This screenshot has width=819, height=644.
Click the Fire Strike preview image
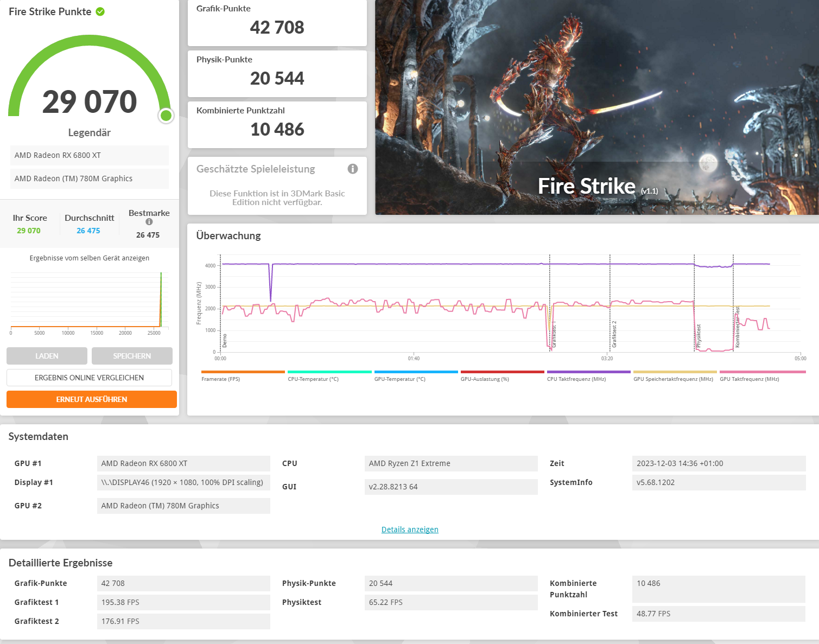pos(597,107)
